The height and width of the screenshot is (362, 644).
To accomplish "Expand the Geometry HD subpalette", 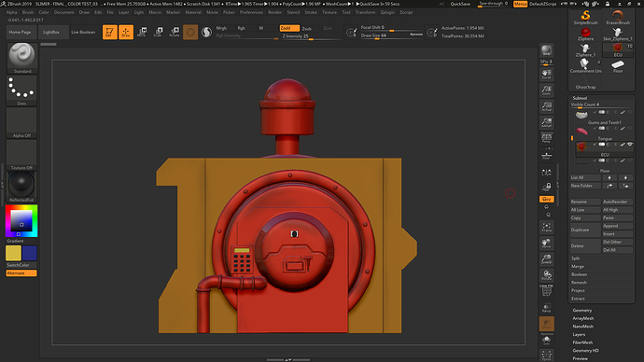I will pos(586,351).
